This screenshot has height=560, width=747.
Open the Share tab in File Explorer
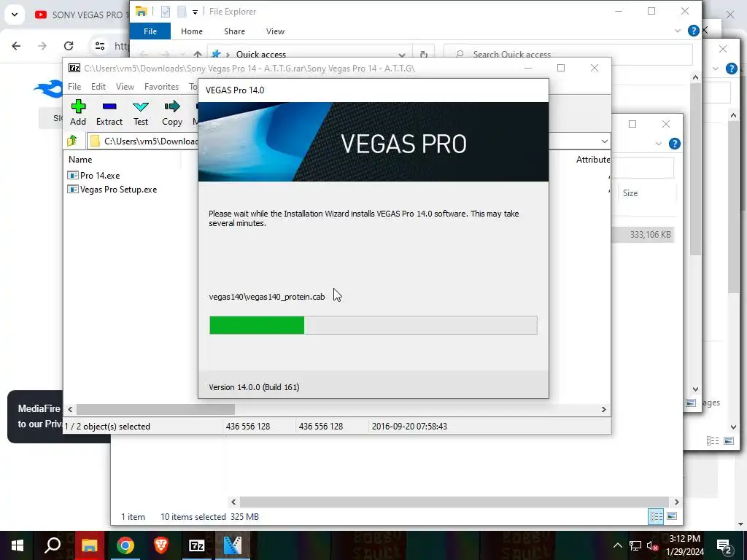point(234,31)
